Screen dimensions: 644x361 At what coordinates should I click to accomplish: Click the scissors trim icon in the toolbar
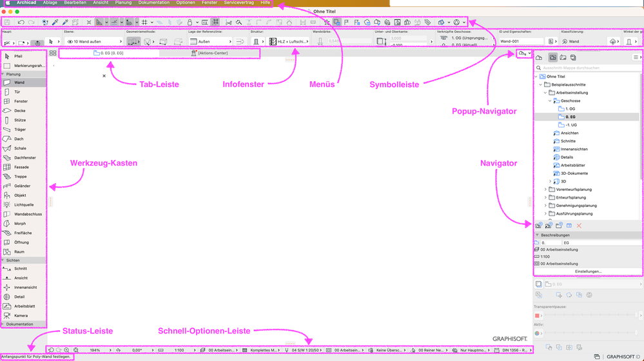pos(229,22)
